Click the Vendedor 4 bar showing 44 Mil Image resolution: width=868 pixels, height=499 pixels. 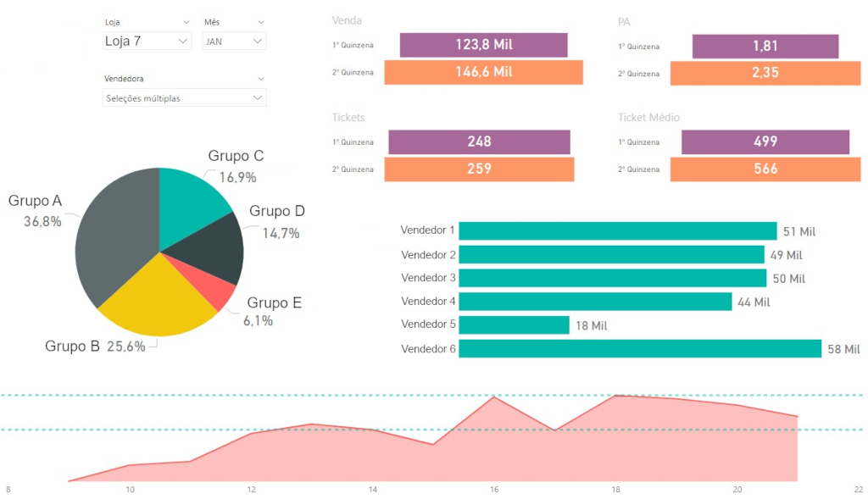pos(595,302)
